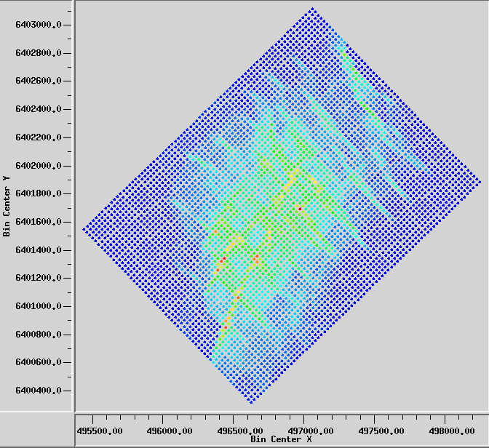Click the 6401000.0 Y-axis label

pyautogui.click(x=38, y=306)
